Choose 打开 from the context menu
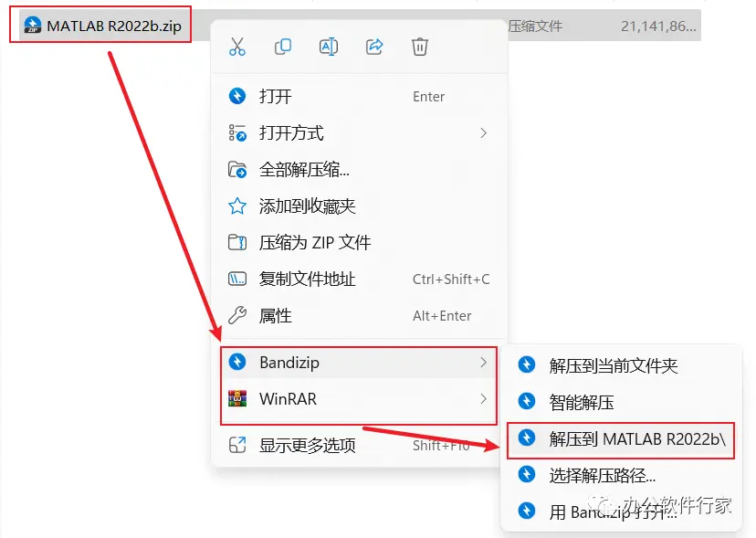 pyautogui.click(x=359, y=96)
